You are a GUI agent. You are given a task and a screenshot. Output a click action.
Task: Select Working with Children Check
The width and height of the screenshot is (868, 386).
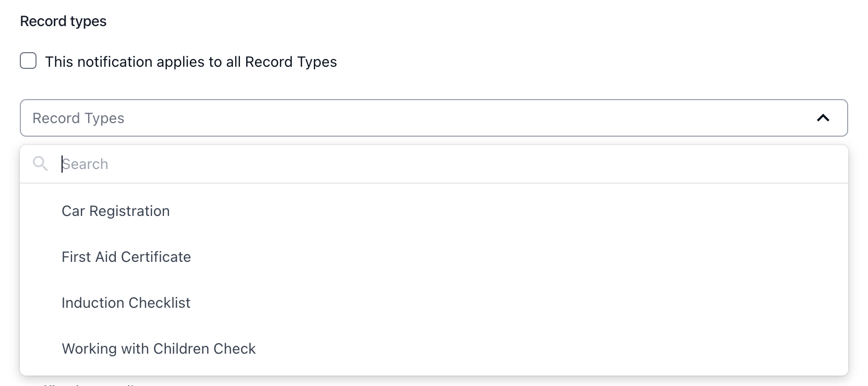pyautogui.click(x=434, y=348)
